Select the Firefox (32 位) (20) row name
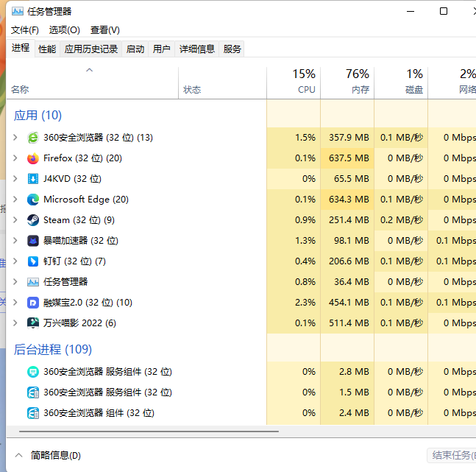Viewport: 476px width, 472px height. click(x=82, y=158)
